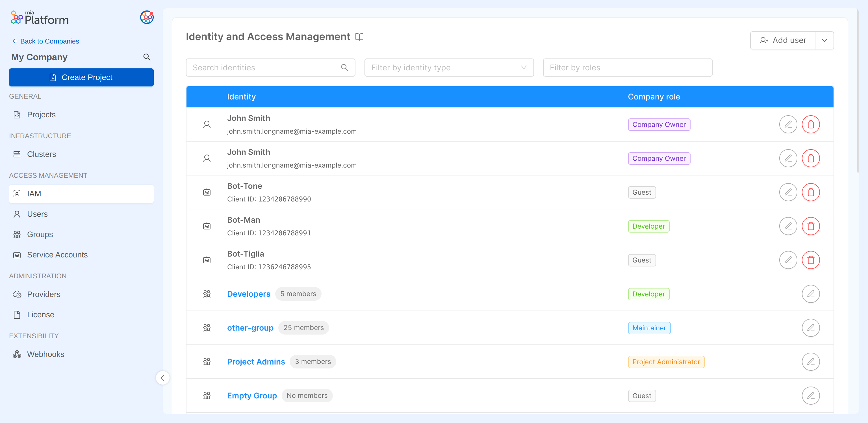Delete the Bot-Tone service account

tap(810, 192)
